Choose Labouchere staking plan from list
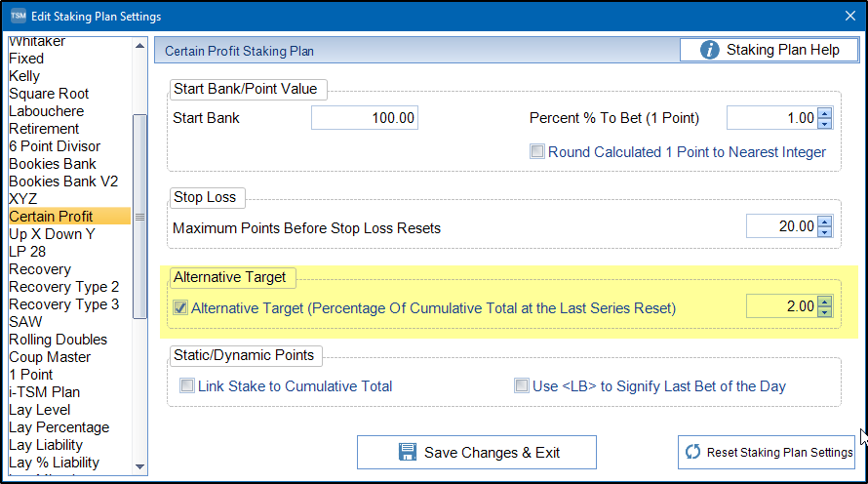Screen dimensions: 868x484 (46, 111)
